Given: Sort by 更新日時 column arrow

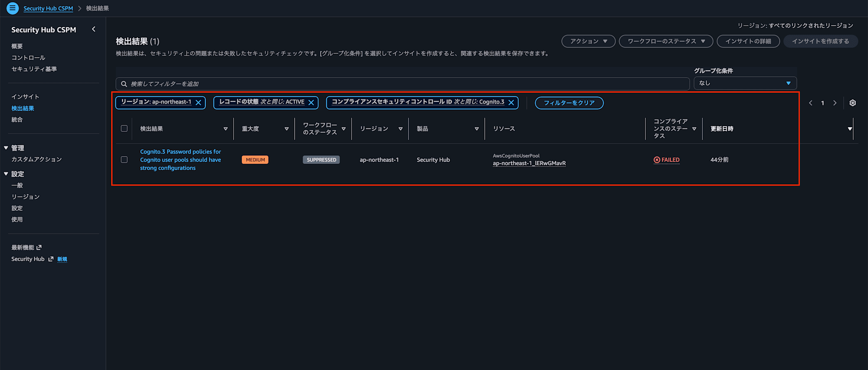Looking at the screenshot, I should point(850,129).
